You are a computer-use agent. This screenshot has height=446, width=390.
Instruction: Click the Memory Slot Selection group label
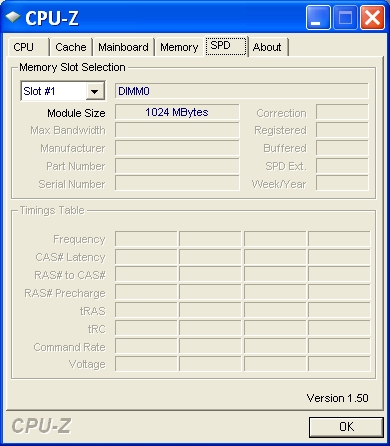pos(72,67)
